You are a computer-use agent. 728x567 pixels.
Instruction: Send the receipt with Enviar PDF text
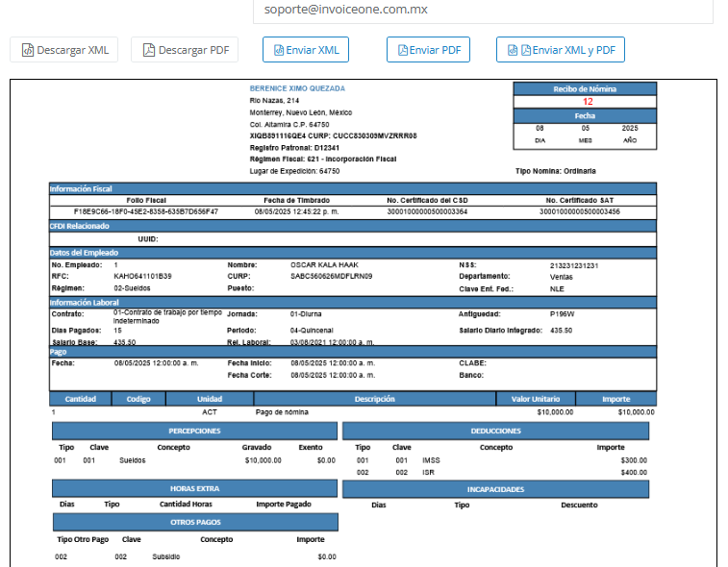[x=435, y=50]
